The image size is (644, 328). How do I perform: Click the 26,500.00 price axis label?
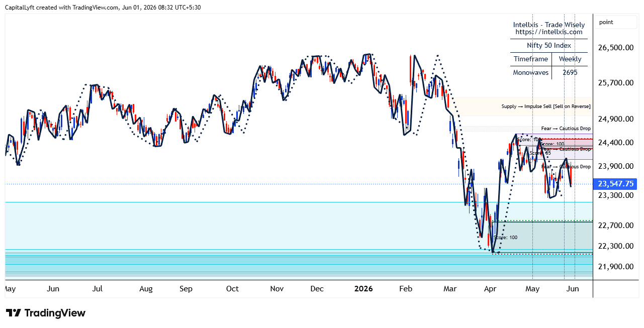pyautogui.click(x=615, y=48)
